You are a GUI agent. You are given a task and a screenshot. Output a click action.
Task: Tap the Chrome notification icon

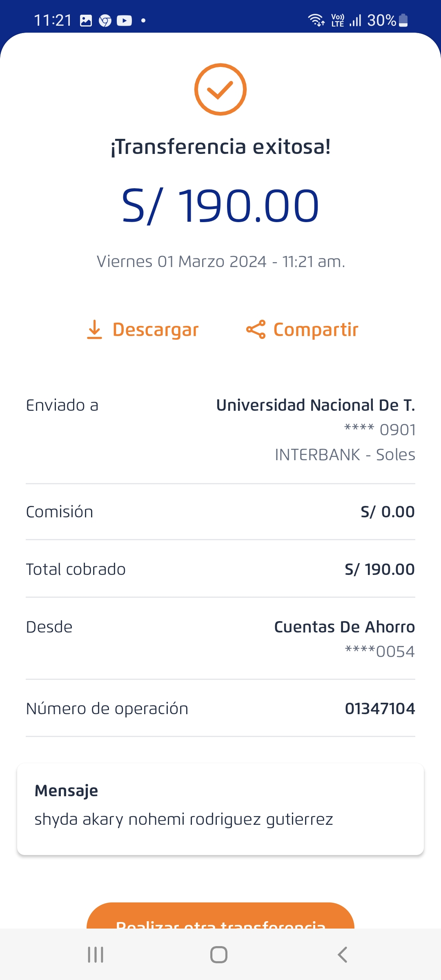105,20
